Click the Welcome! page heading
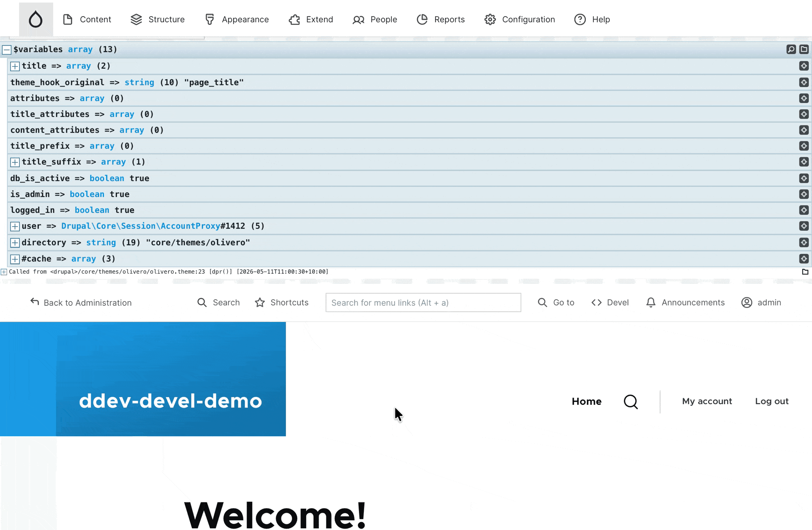The width and height of the screenshot is (812, 530). point(275,515)
